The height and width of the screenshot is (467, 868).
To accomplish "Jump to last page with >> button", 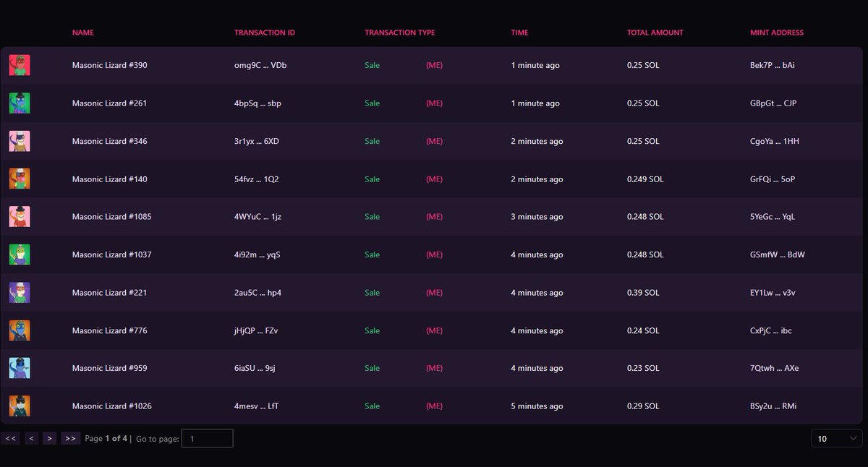I will [70, 438].
